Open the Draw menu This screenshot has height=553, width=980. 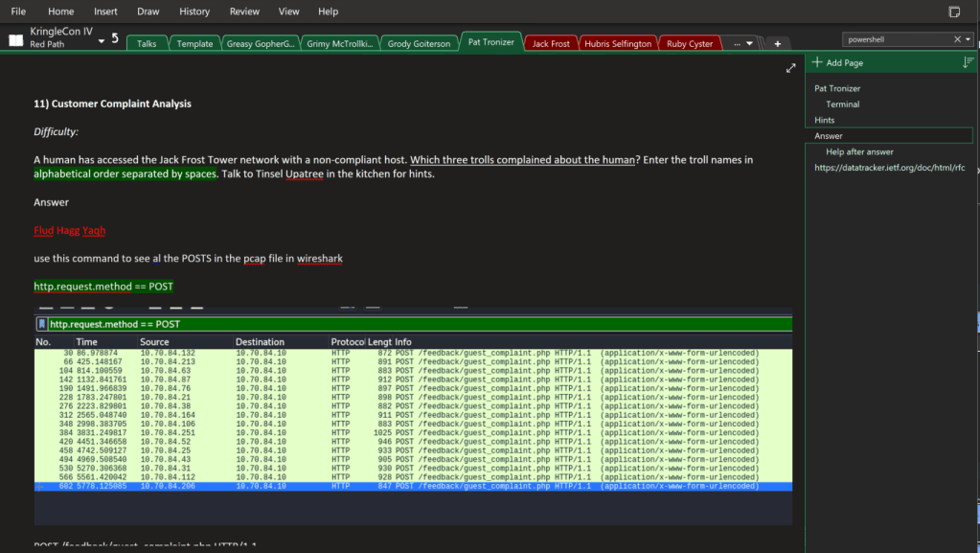coord(148,12)
